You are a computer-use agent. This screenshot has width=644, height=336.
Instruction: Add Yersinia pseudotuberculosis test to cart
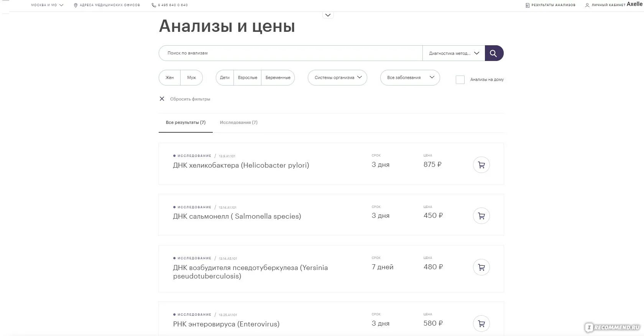tap(481, 267)
